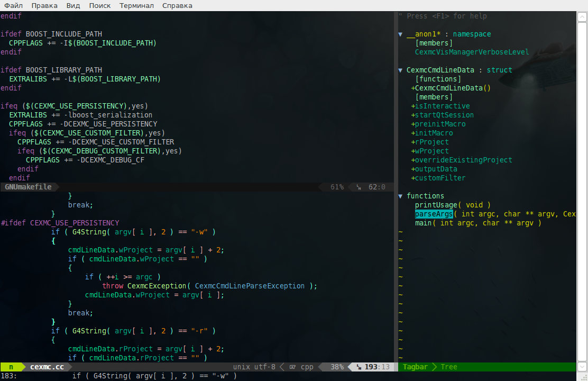
Task: Collapse the functions fold in Tagbar
Action: coord(400,196)
